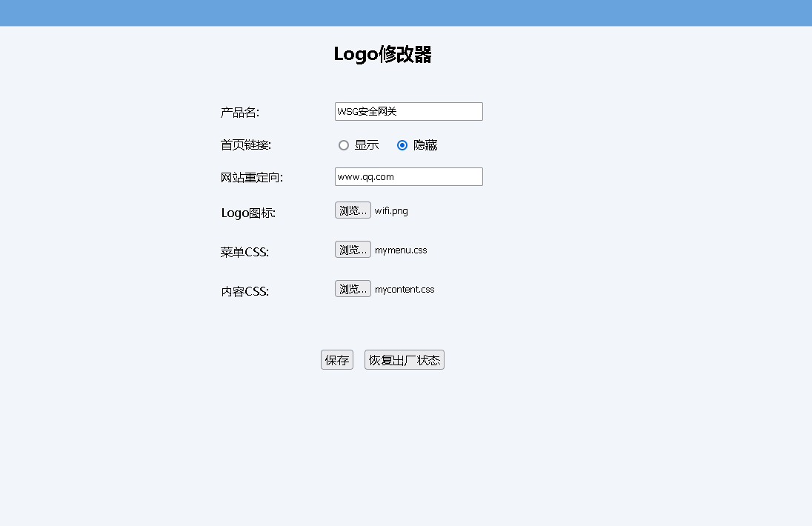Click the 首页链接 field label
Viewport: 812px width, 526px height.
point(245,145)
